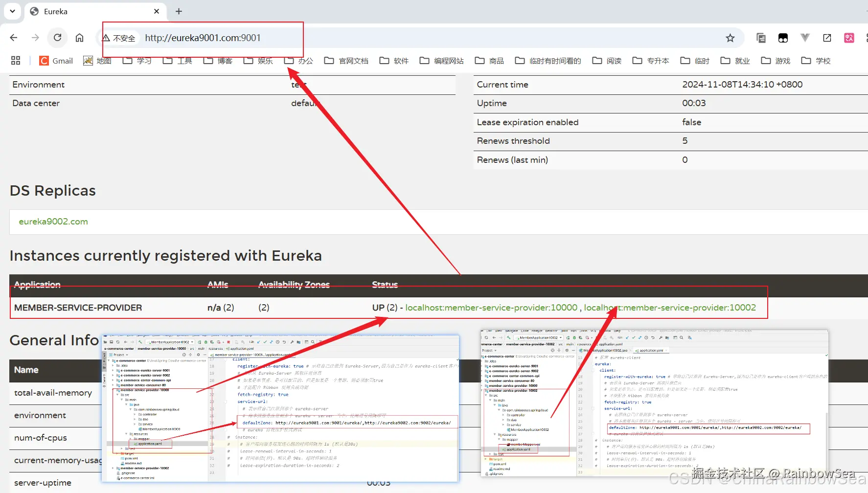The width and height of the screenshot is (868, 493).
Task: Open the Gmail bookmark
Action: tap(56, 61)
